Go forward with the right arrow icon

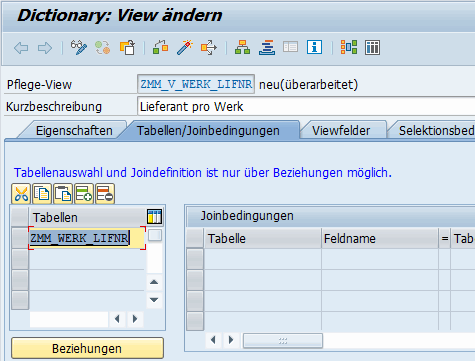coord(45,48)
